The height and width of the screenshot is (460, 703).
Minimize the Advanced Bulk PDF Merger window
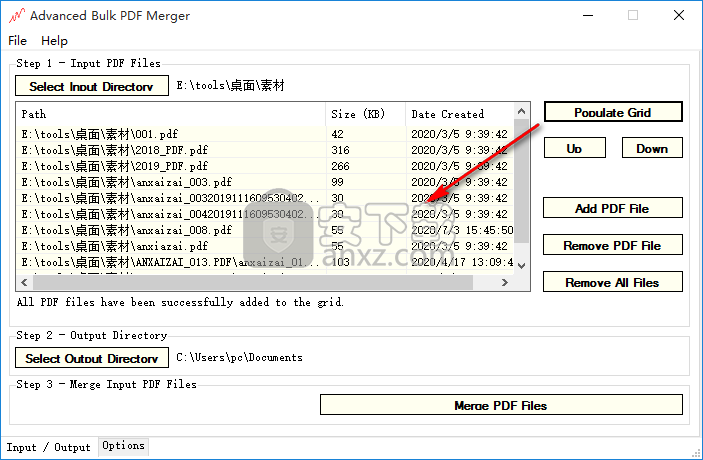click(588, 16)
